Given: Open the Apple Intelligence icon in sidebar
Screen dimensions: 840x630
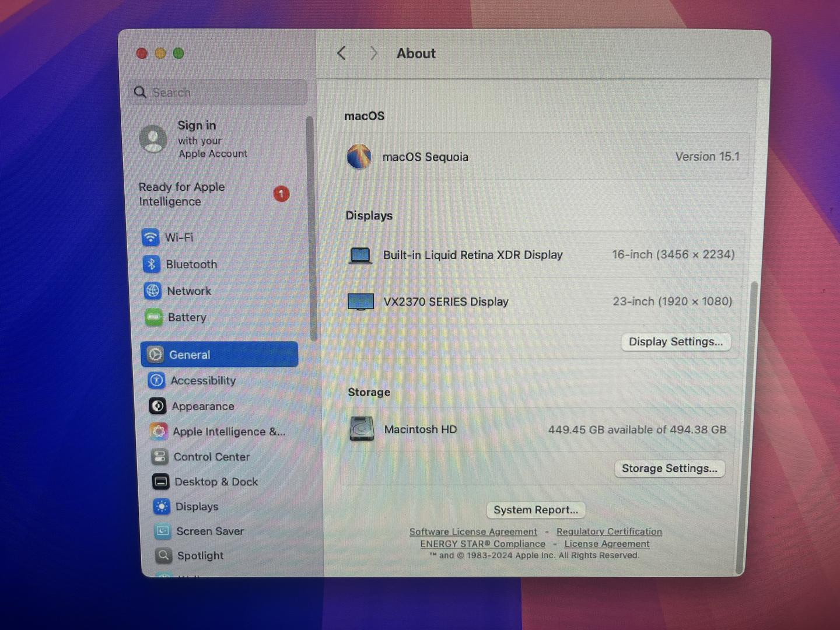Looking at the screenshot, I should pos(159,432).
